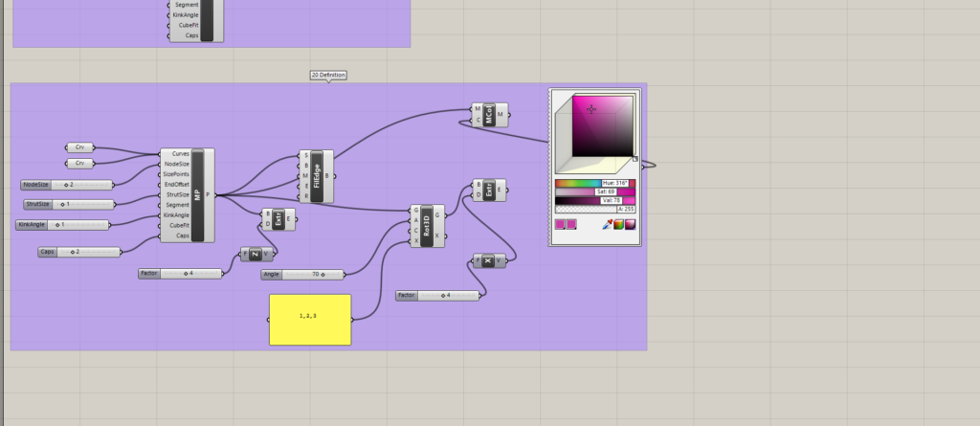Select the upper Crv parameter
The image size is (980, 426).
pos(80,147)
